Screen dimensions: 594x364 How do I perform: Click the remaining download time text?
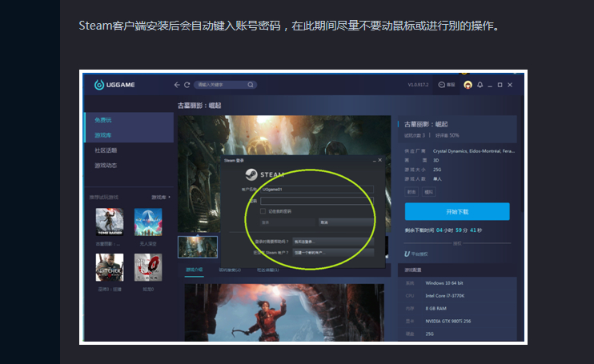(x=443, y=230)
